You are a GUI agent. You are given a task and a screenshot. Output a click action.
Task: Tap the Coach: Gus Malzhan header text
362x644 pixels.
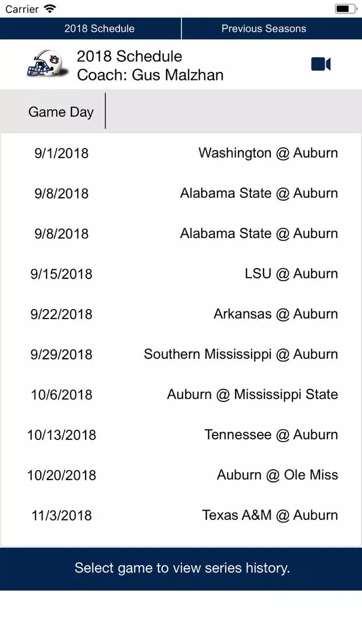(150, 75)
